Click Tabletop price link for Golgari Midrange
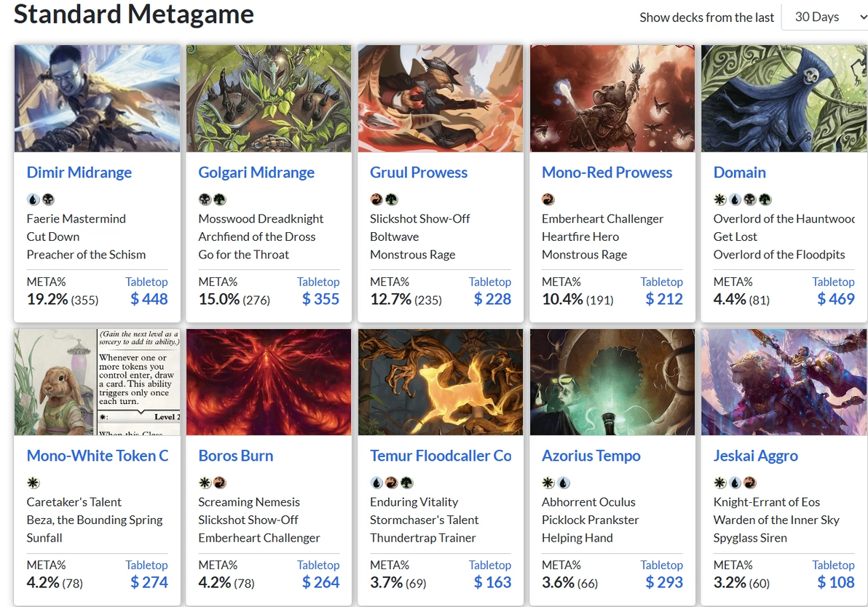The image size is (868, 607). coord(318,282)
